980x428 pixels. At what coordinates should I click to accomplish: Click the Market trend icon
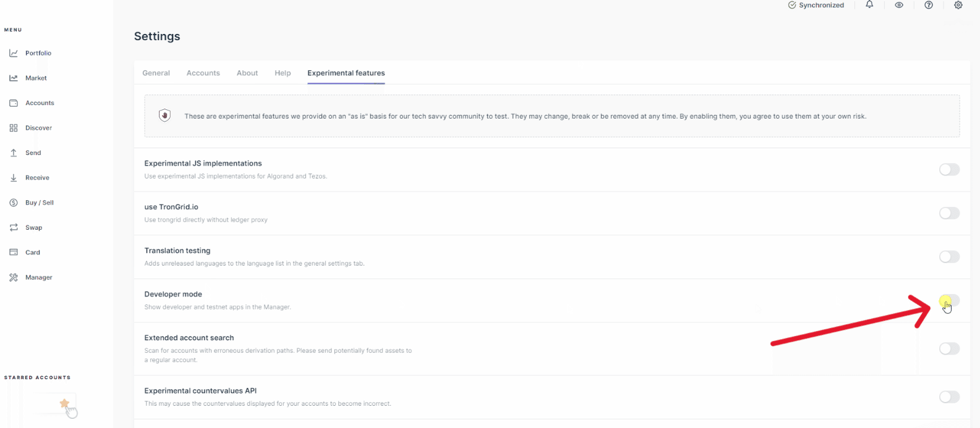[x=14, y=78]
